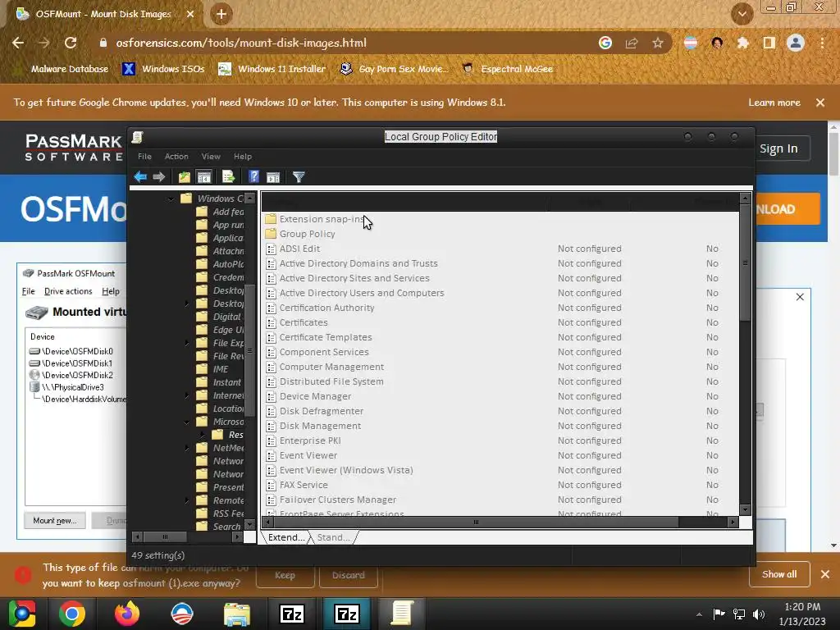Click the Action Center flag tray icon
840x630 pixels.
click(x=719, y=614)
